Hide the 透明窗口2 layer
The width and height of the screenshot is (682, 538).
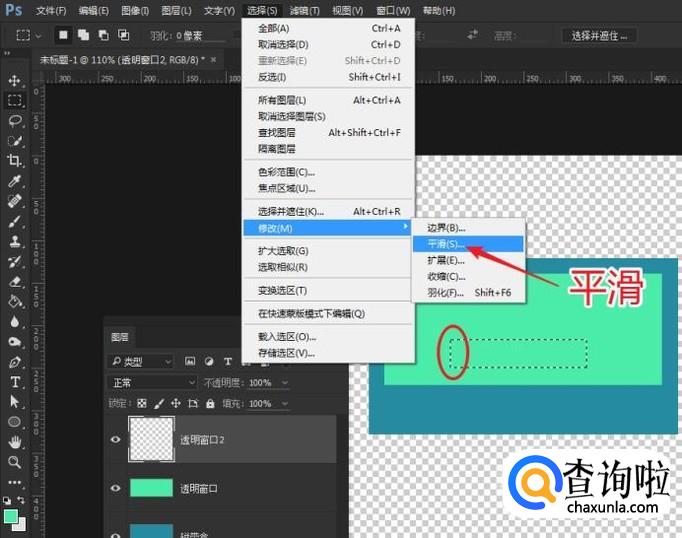[x=116, y=440]
